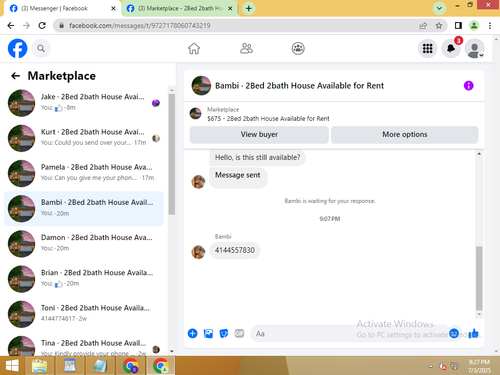Click the message input field Aa
Viewport: 500px width, 375px height.
348,334
